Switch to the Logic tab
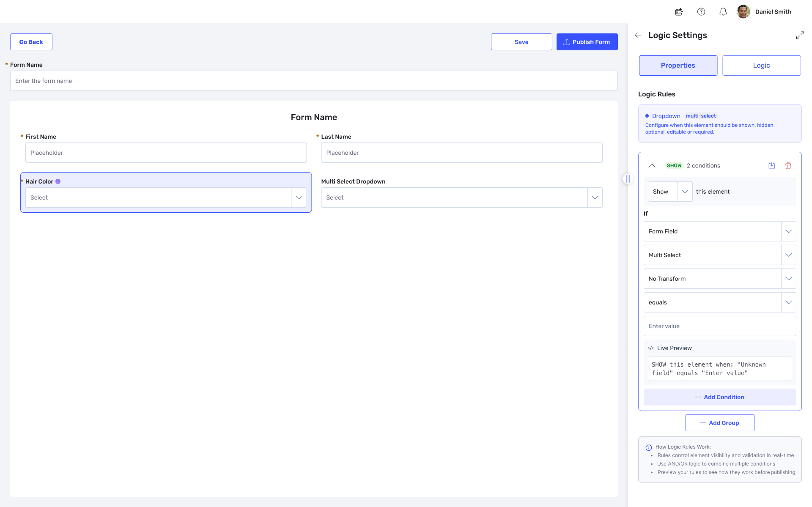 click(761, 66)
